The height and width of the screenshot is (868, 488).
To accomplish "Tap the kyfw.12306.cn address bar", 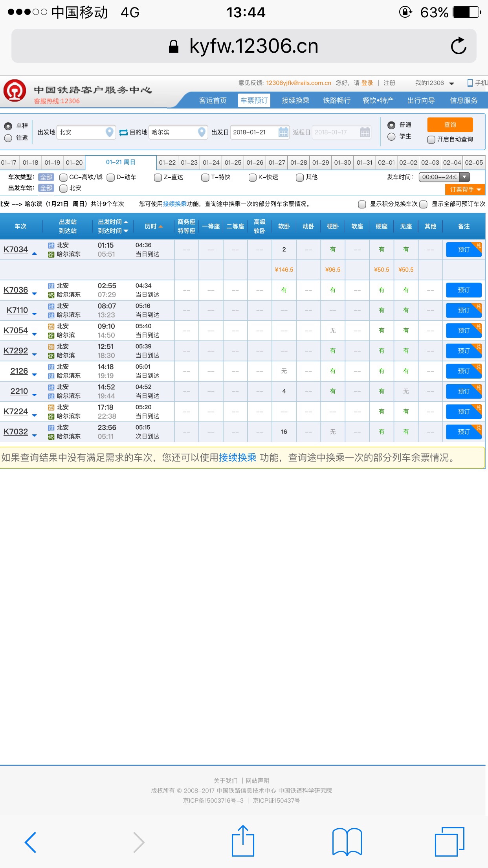I will click(244, 46).
